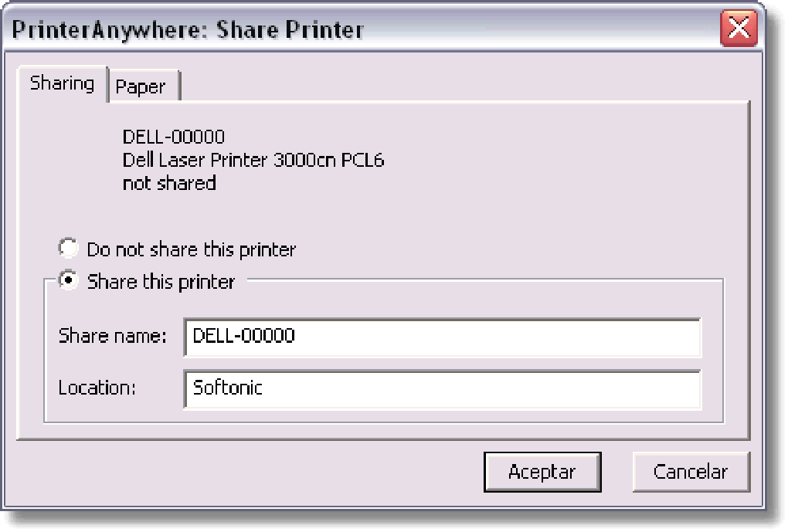Click the 'Share this printer' label text
Screen dimensions: 788x532
[x=161, y=282]
